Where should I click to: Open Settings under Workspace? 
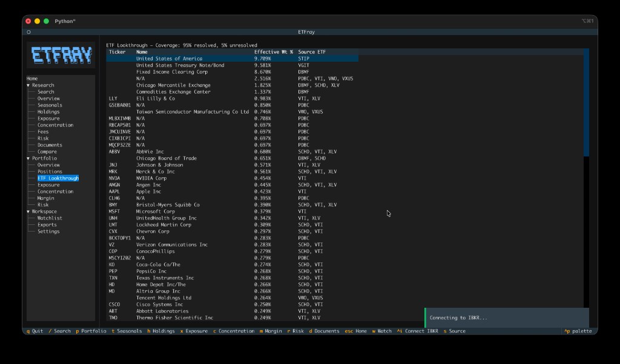tap(48, 232)
